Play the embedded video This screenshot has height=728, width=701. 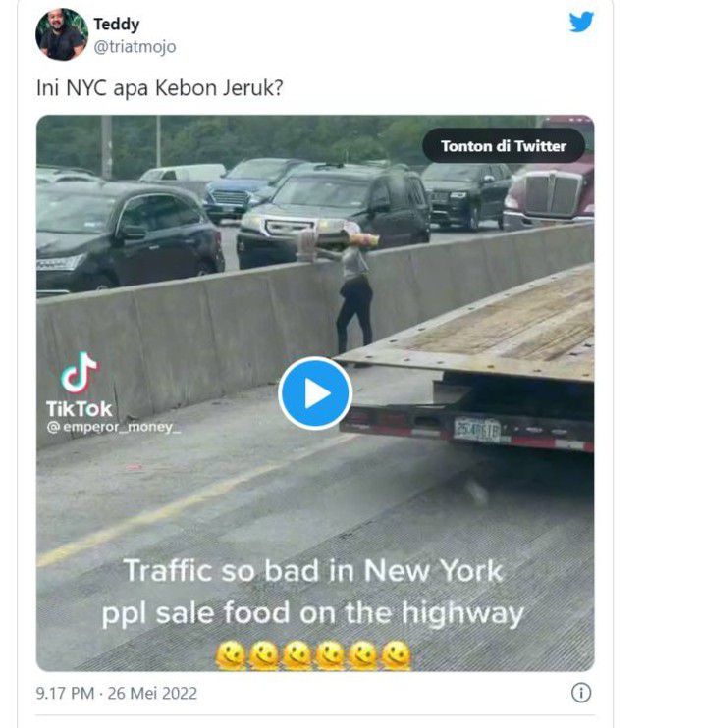pos(315,393)
